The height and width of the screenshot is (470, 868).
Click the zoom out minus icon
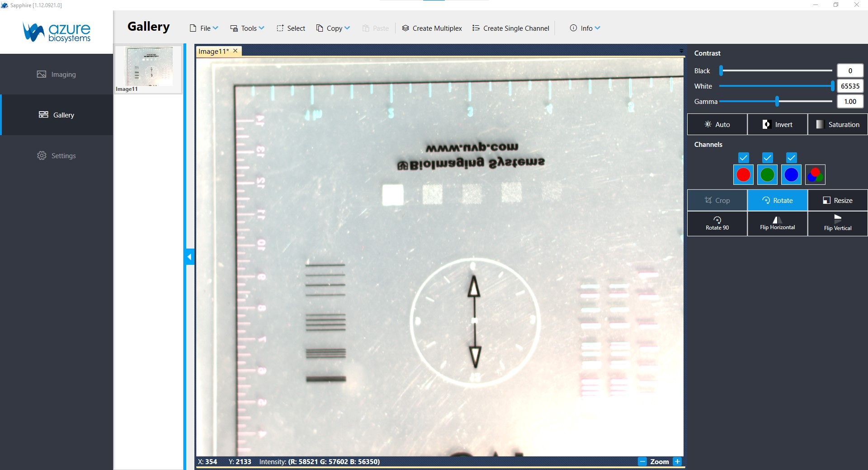(642, 461)
